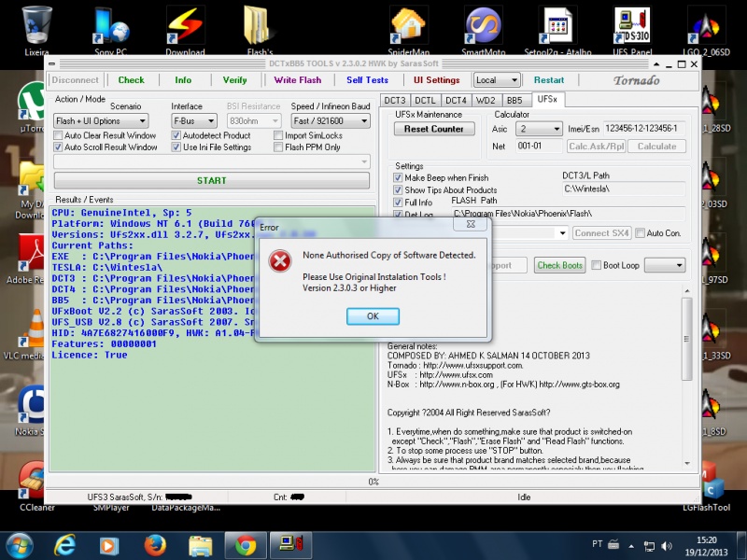The height and width of the screenshot is (560, 747).
Task: Open the dropdown left of Connect SX4
Action: pos(563,232)
